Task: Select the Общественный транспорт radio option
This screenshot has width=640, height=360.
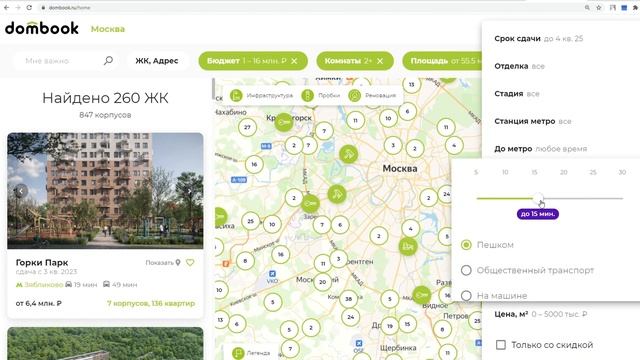Action: (x=466, y=270)
